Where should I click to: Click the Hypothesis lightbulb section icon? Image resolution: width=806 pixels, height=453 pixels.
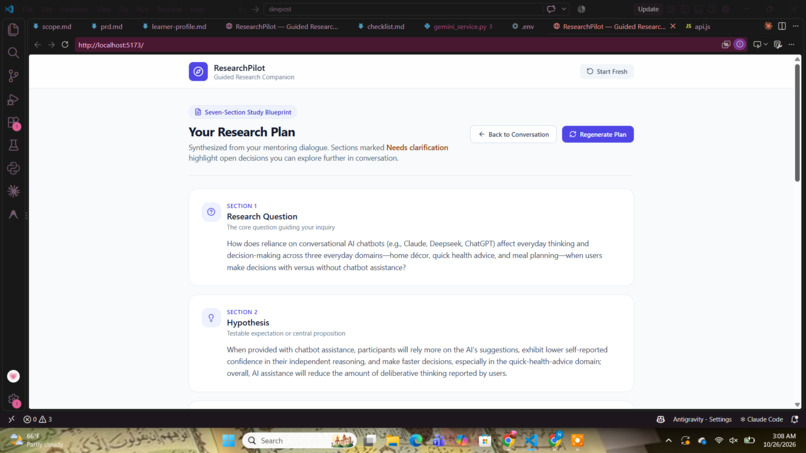(x=211, y=318)
